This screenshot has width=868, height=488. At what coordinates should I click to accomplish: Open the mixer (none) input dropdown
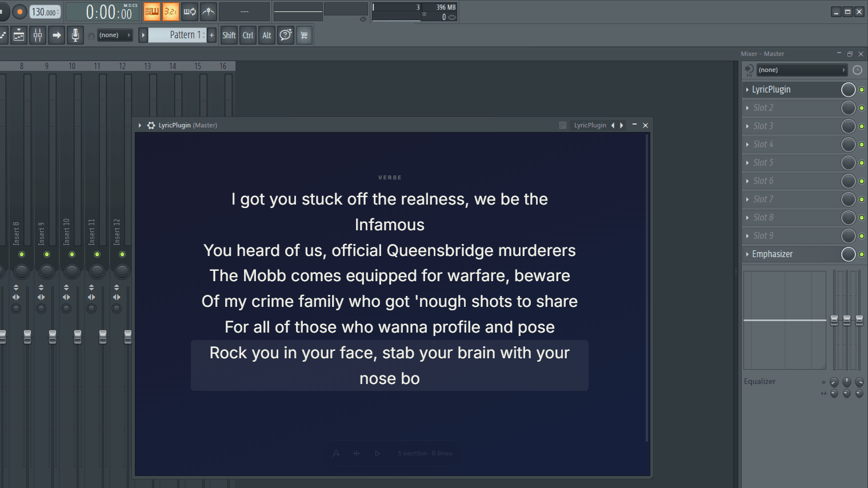click(x=802, y=70)
